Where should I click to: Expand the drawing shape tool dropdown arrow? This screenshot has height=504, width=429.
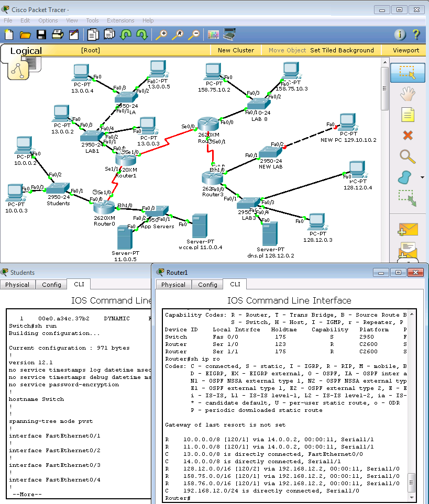[422, 177]
